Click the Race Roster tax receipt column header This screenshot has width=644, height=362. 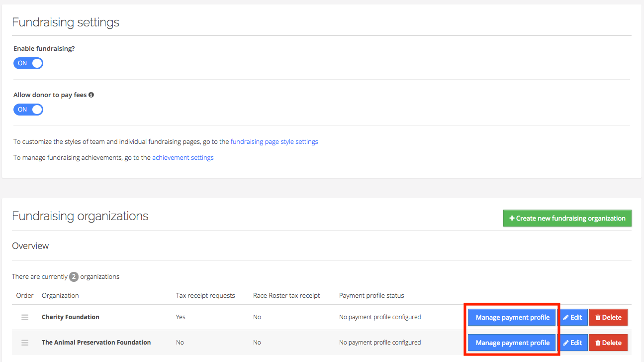286,295
